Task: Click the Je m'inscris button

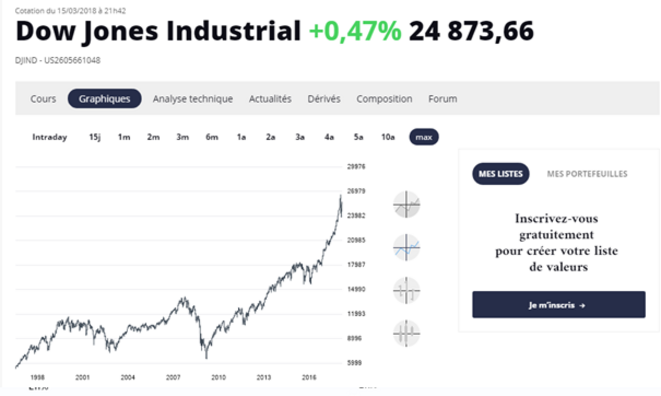Action: tap(559, 304)
